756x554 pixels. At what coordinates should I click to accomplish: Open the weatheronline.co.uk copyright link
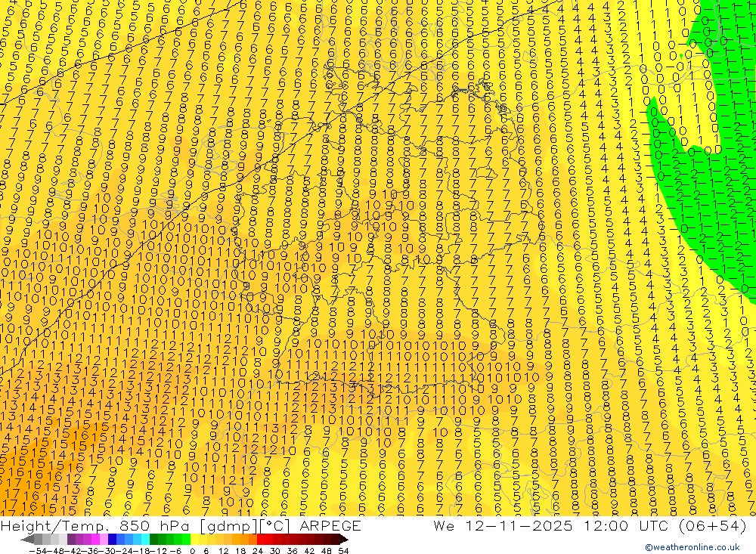pyautogui.click(x=692, y=547)
